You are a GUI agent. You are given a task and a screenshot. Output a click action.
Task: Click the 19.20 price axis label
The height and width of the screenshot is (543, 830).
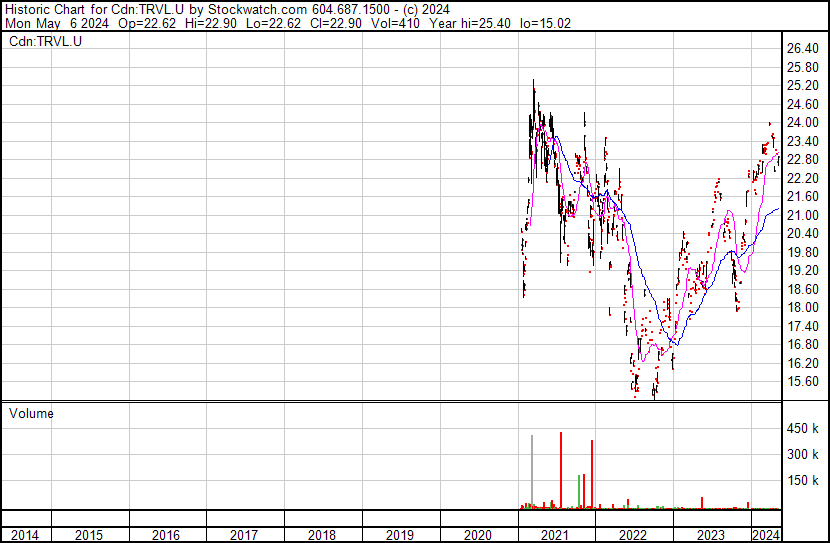point(802,270)
